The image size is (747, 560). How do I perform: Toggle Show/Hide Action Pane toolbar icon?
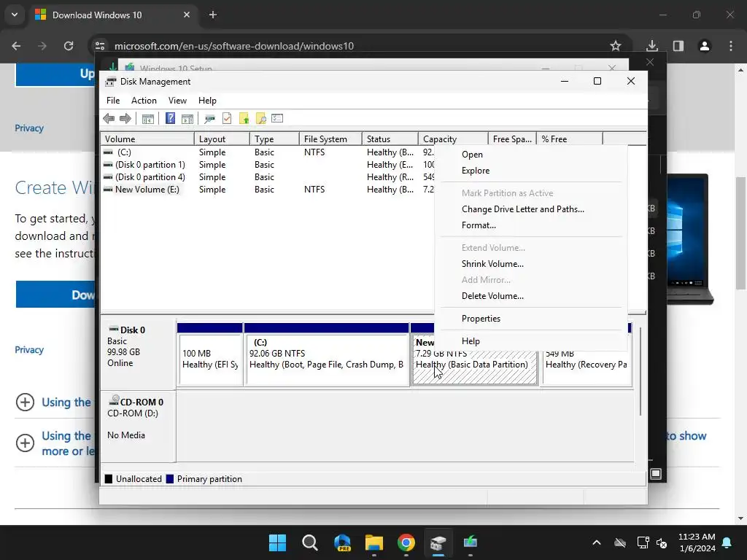(x=187, y=119)
